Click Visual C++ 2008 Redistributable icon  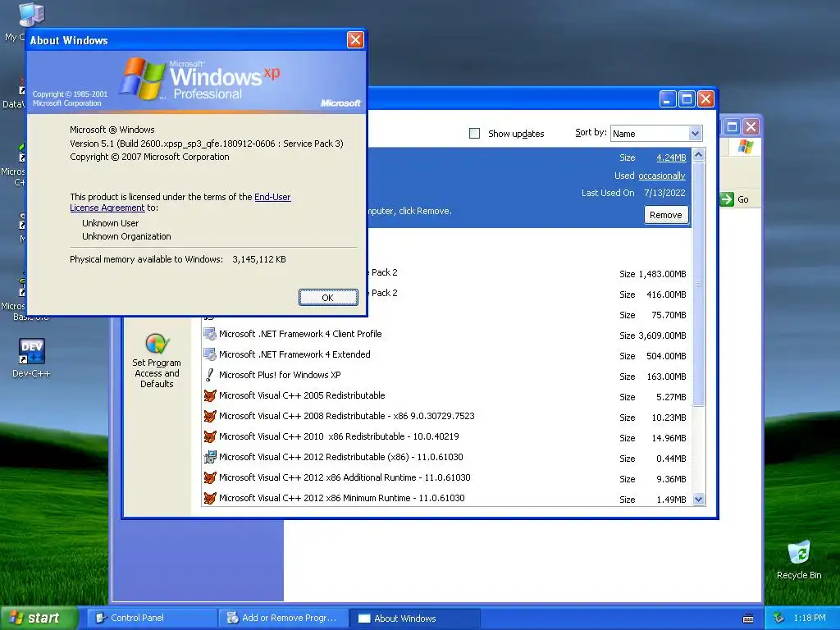[x=209, y=416]
